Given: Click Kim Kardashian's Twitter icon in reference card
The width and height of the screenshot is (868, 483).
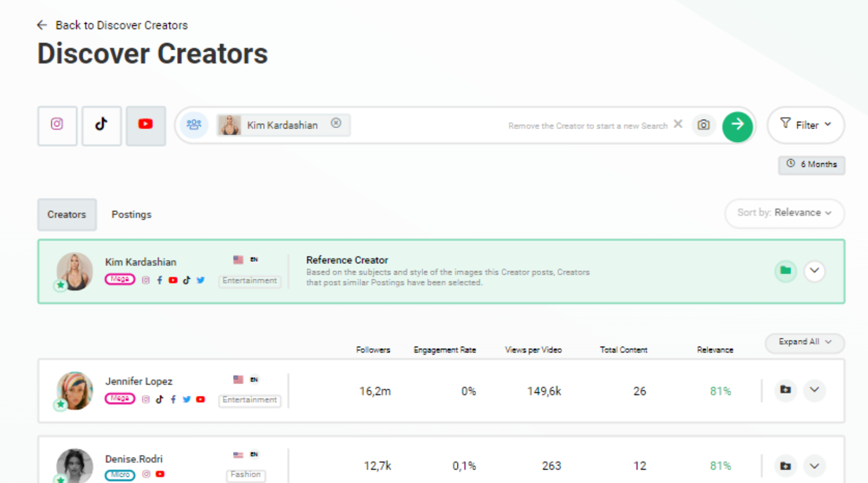Looking at the screenshot, I should [x=200, y=280].
